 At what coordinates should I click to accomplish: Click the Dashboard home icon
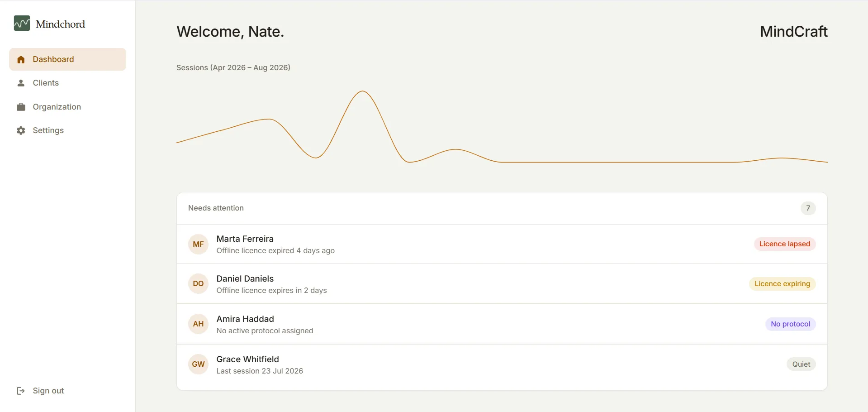21,59
